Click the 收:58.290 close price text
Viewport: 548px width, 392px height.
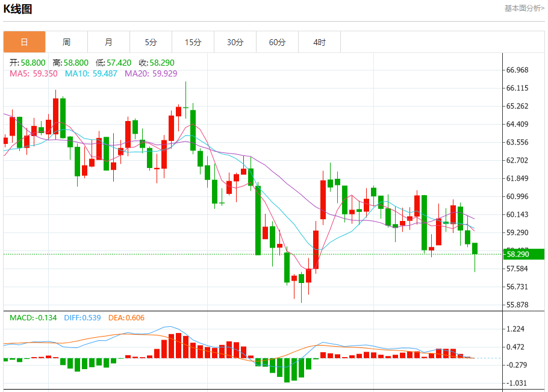pos(156,63)
